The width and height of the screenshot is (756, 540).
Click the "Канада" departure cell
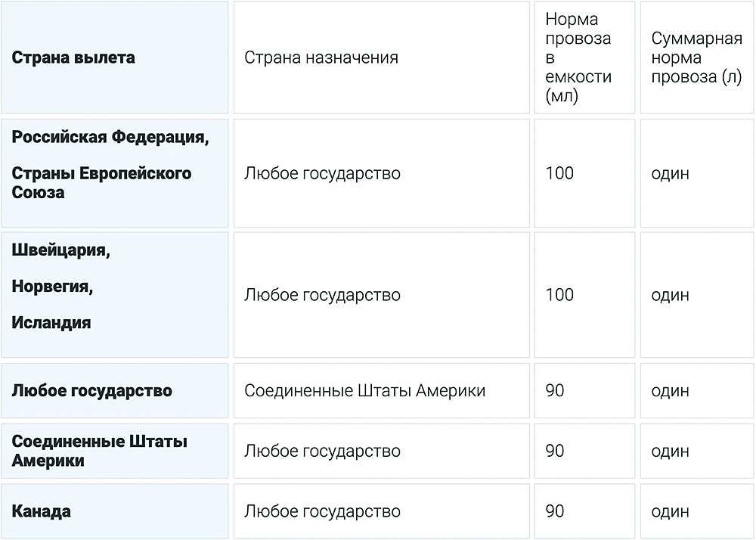(42, 511)
